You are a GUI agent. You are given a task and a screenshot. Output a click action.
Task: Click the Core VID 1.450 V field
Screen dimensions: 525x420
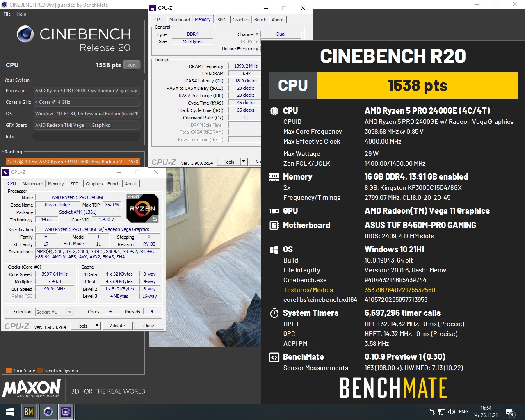click(x=106, y=220)
